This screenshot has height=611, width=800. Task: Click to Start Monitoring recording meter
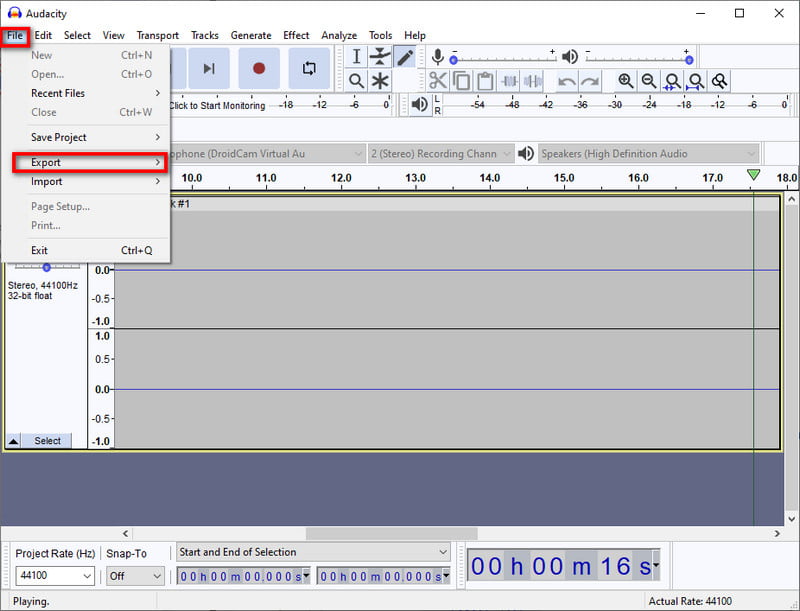click(x=217, y=106)
